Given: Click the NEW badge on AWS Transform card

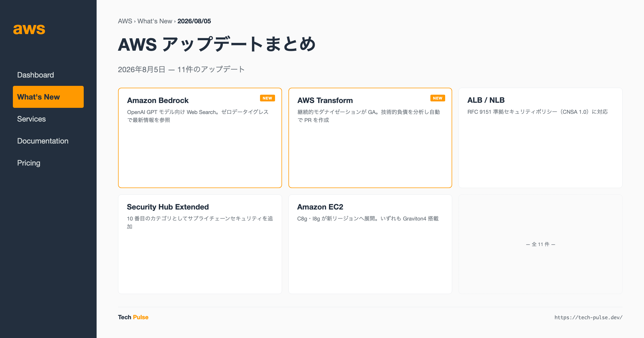Looking at the screenshot, I should [437, 98].
